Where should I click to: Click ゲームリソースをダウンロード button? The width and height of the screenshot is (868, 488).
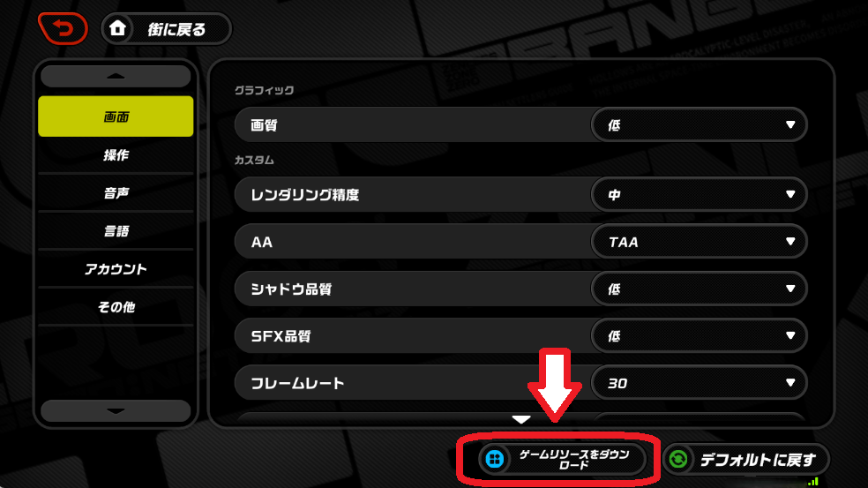point(562,459)
